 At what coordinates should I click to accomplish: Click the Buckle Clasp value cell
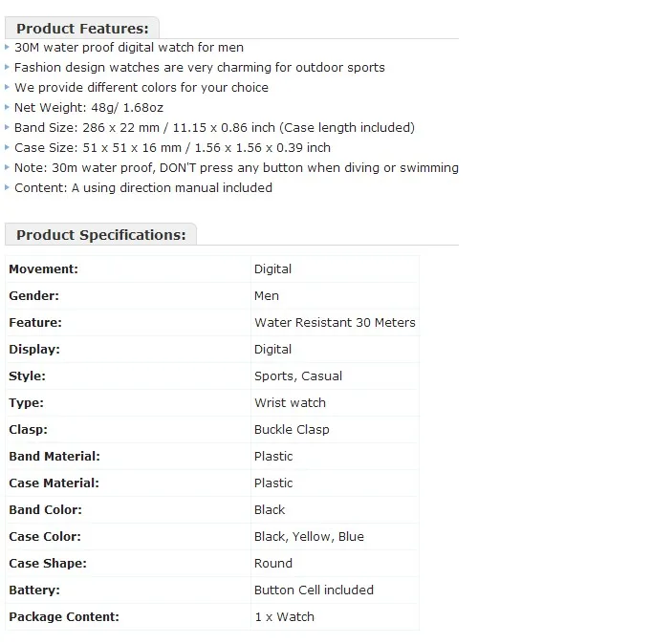pyautogui.click(x=335, y=430)
